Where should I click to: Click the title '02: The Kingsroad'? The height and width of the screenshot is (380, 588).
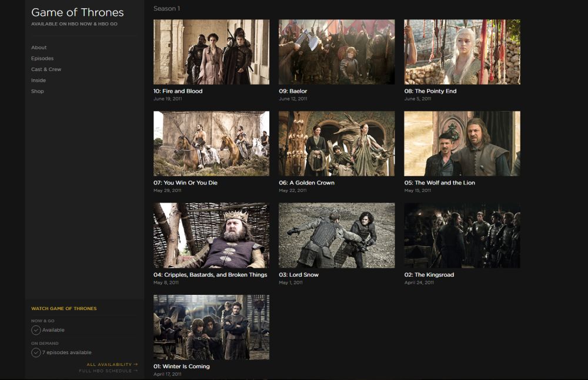(429, 275)
